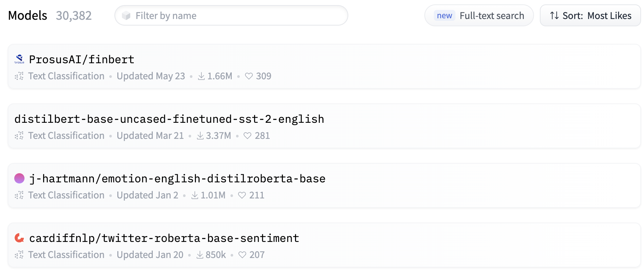Open Full-text search

point(479,15)
